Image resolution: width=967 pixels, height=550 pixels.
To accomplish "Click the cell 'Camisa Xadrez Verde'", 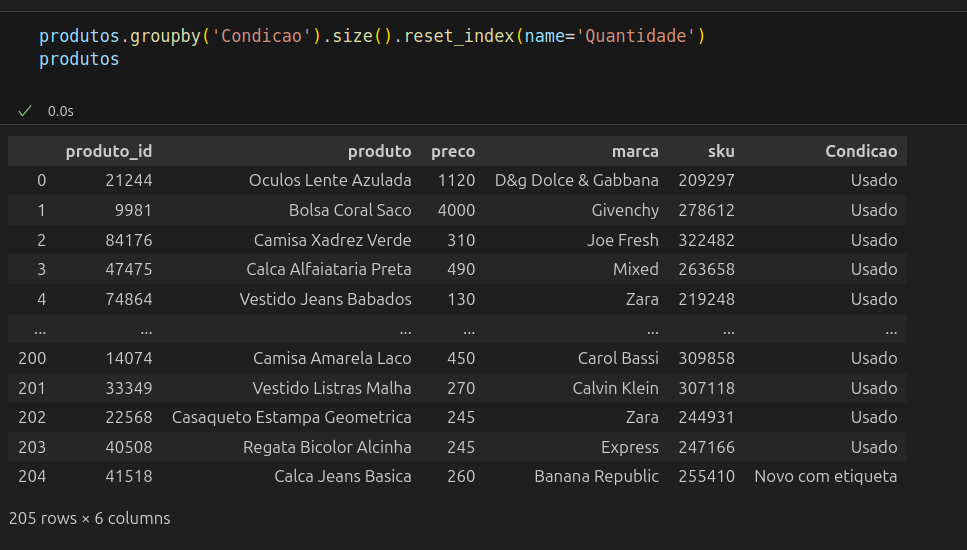I will [x=332, y=240].
